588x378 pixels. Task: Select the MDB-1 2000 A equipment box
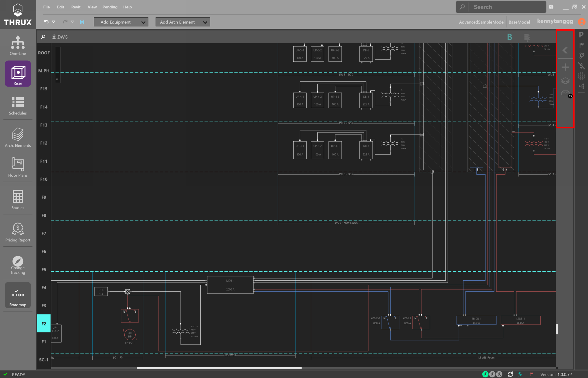tap(230, 285)
